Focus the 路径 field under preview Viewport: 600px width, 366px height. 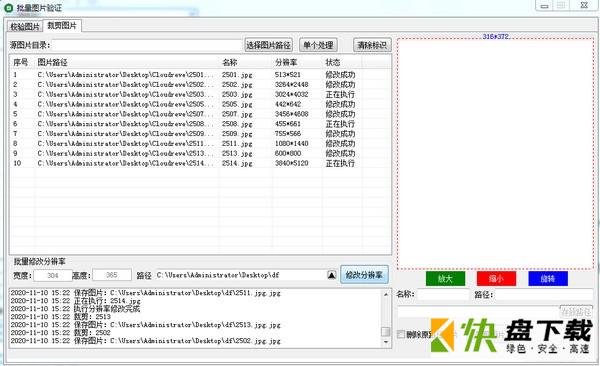[x=545, y=294]
